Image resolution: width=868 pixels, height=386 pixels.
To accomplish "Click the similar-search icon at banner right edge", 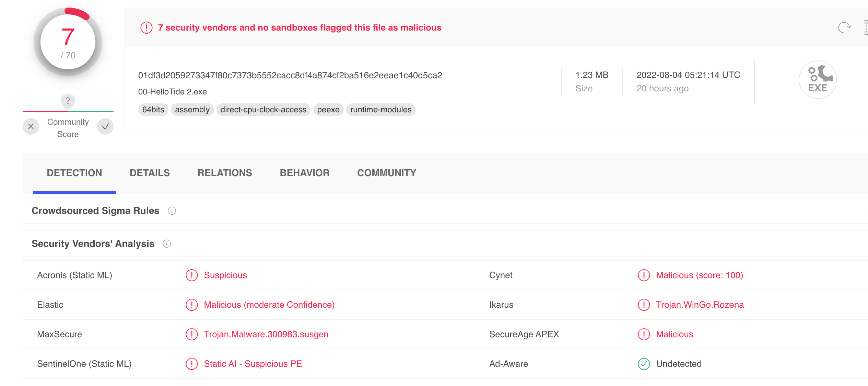I will [865, 27].
